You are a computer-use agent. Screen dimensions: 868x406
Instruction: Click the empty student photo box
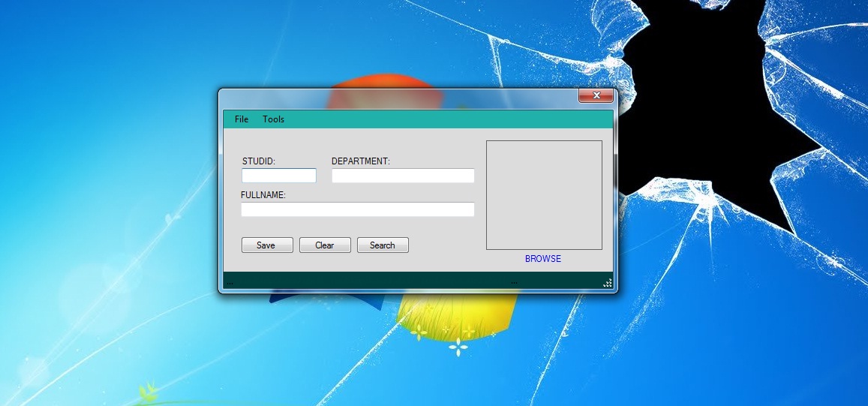(x=544, y=195)
